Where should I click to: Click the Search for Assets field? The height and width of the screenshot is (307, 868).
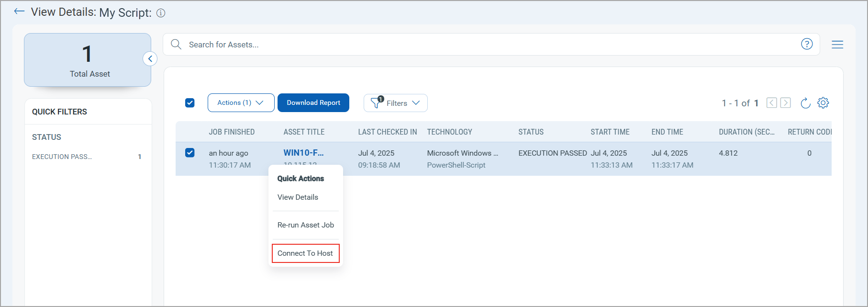[479, 45]
